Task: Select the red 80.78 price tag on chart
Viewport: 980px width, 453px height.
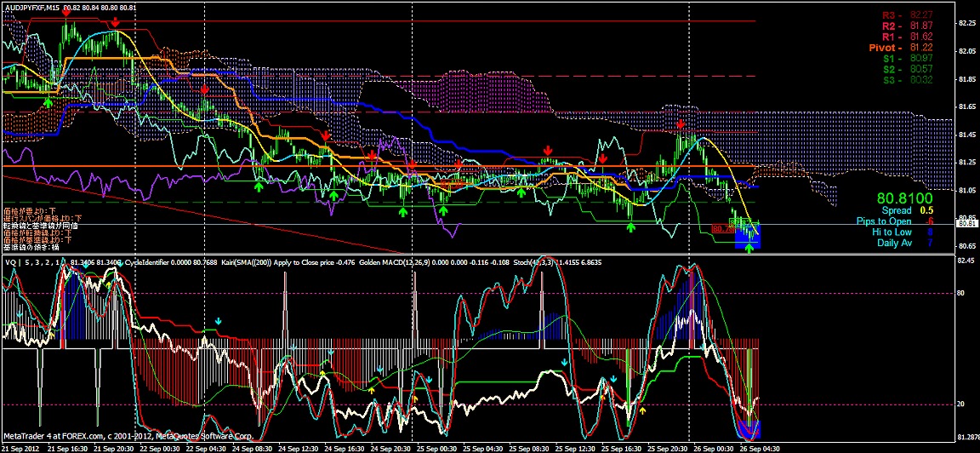Action: coord(721,228)
